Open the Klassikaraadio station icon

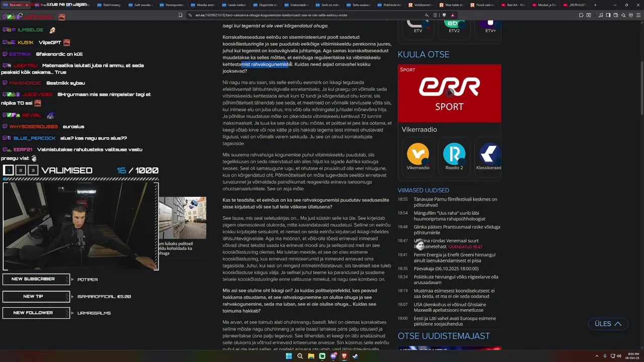point(489,154)
